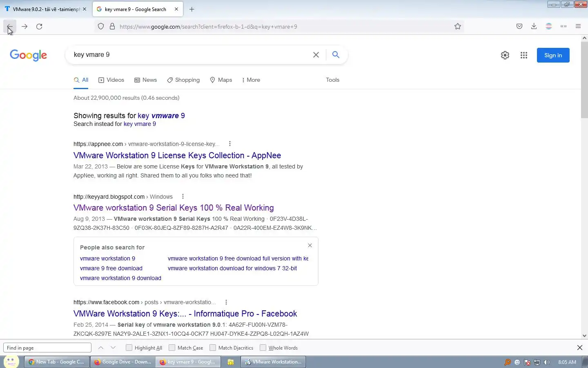
Task: Submit search with the magnifier icon
Action: [336, 55]
